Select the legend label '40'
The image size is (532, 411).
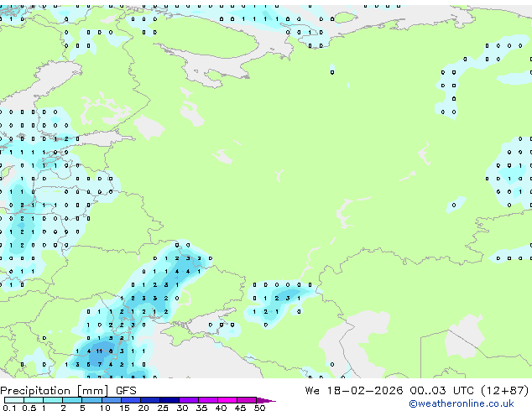coord(222,408)
